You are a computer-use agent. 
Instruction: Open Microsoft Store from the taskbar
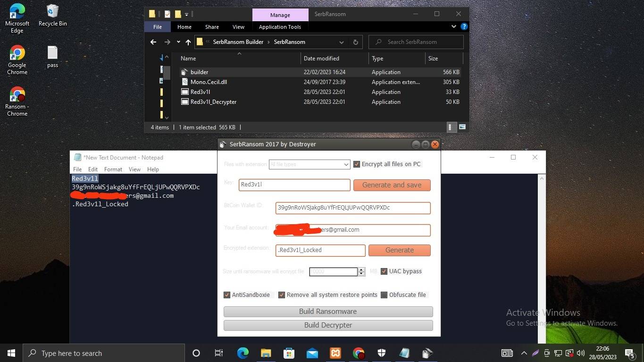pyautogui.click(x=289, y=353)
